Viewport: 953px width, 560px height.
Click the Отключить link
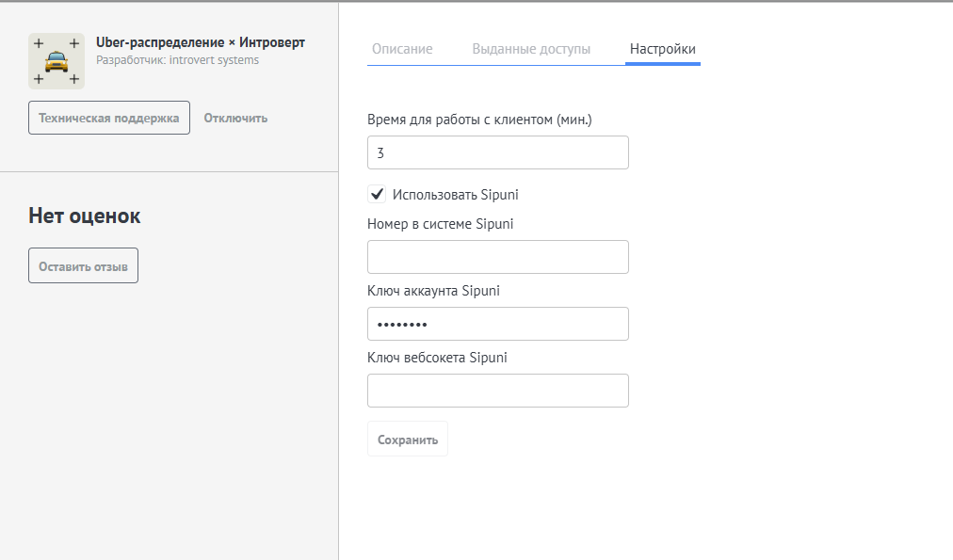click(235, 118)
